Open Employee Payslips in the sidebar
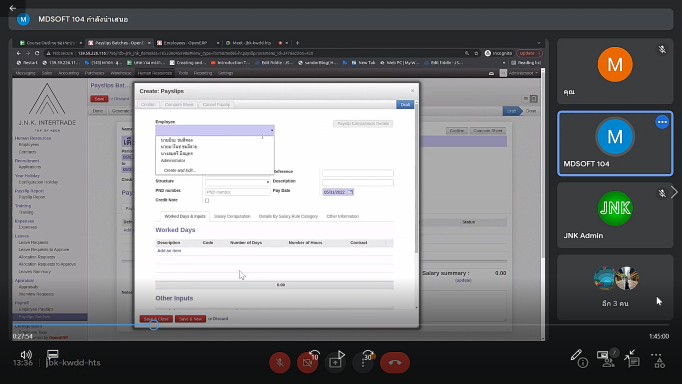The width and height of the screenshot is (682, 384). [36, 309]
